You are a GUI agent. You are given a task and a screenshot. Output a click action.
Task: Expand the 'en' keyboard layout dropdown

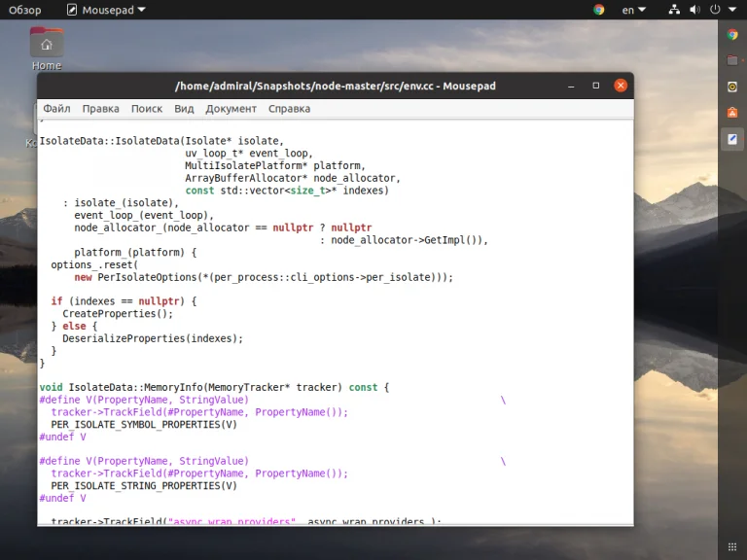tap(633, 10)
